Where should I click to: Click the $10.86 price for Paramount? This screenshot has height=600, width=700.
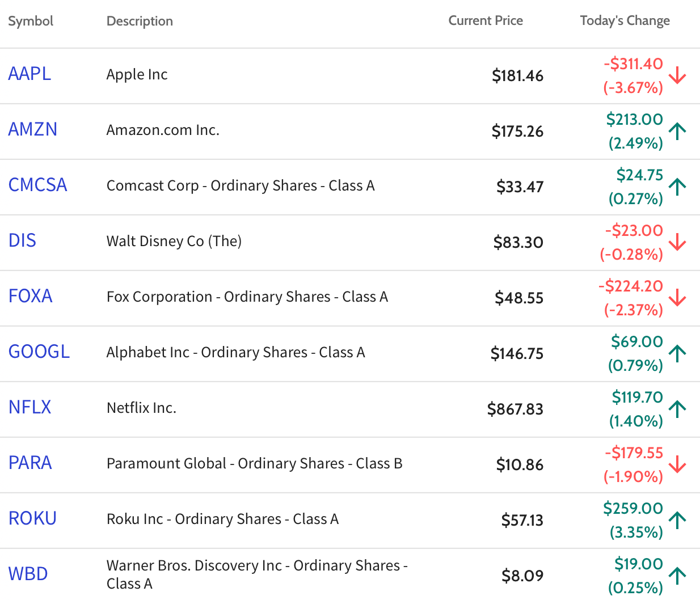tap(520, 465)
